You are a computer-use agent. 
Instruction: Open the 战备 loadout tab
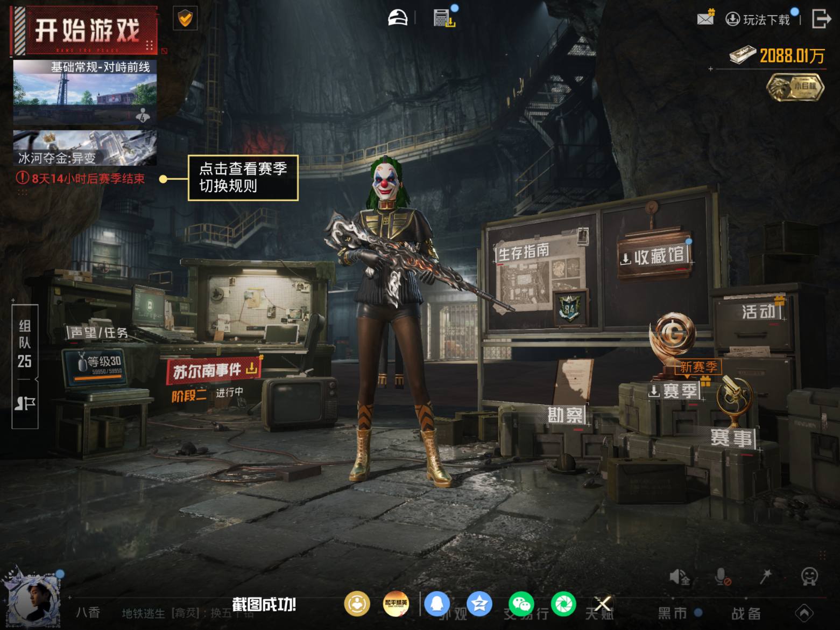746,613
